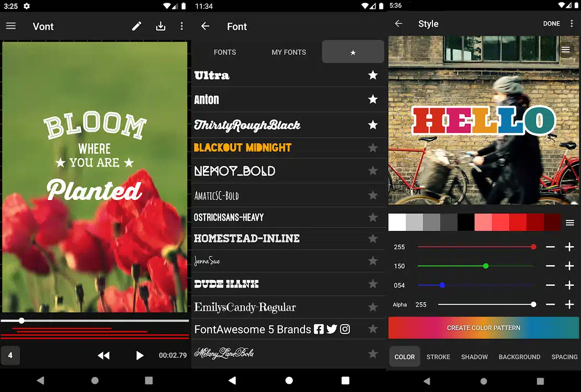Favorite the MelanyLaneBold font star
The image size is (581, 392).
(x=373, y=353)
